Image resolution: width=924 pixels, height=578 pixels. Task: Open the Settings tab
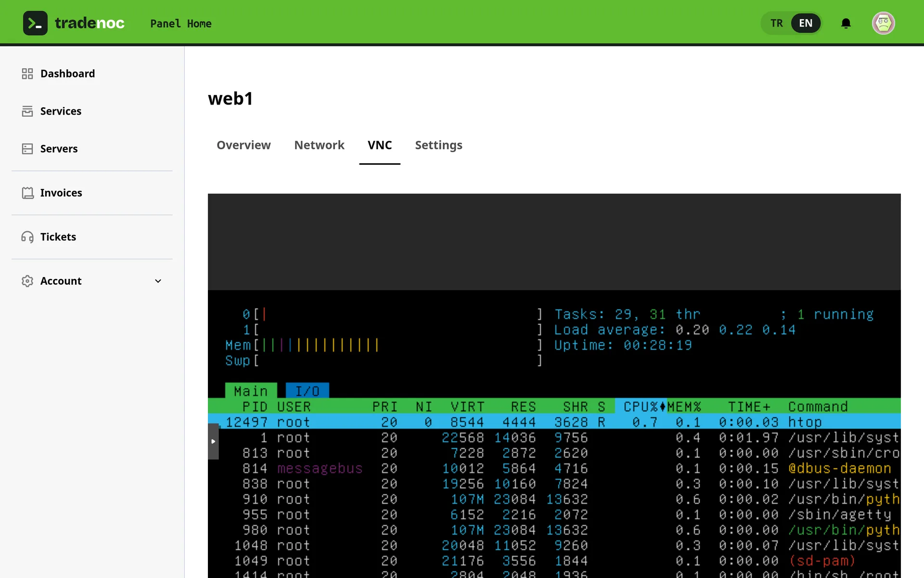(x=438, y=145)
